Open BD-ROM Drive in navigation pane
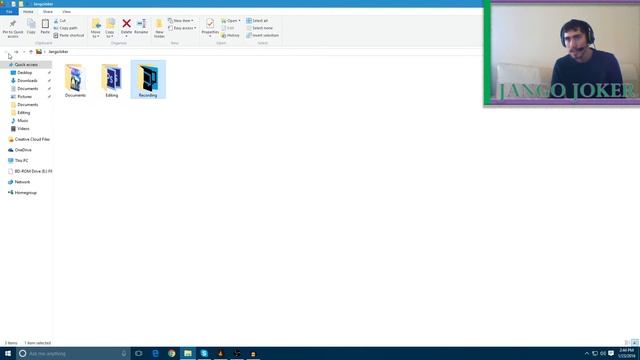This screenshot has height=360, width=640. pos(33,171)
